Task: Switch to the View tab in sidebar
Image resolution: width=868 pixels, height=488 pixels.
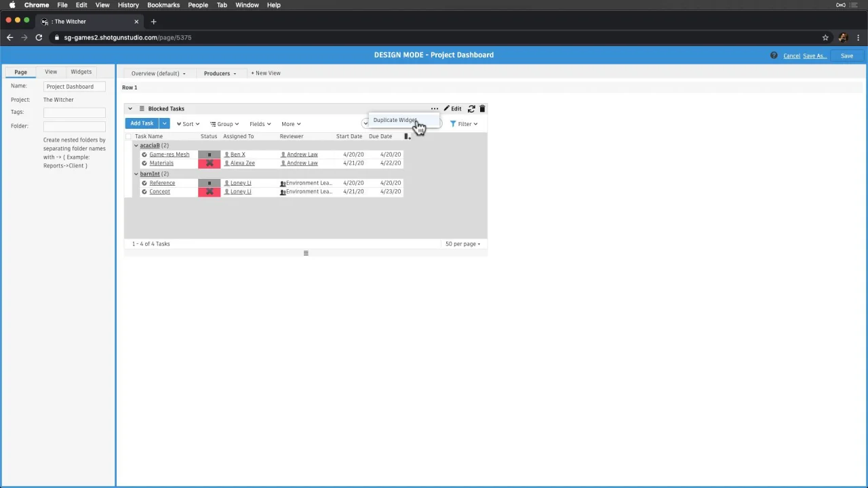Action: click(51, 72)
